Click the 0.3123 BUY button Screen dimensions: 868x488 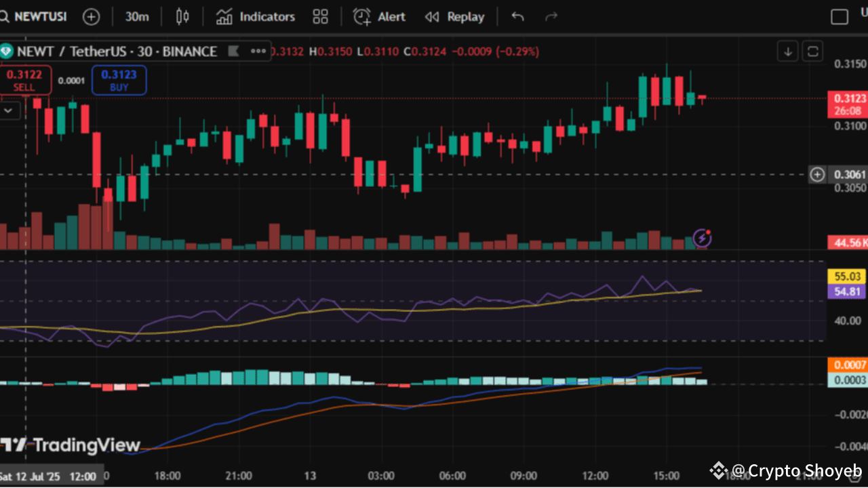click(x=119, y=80)
